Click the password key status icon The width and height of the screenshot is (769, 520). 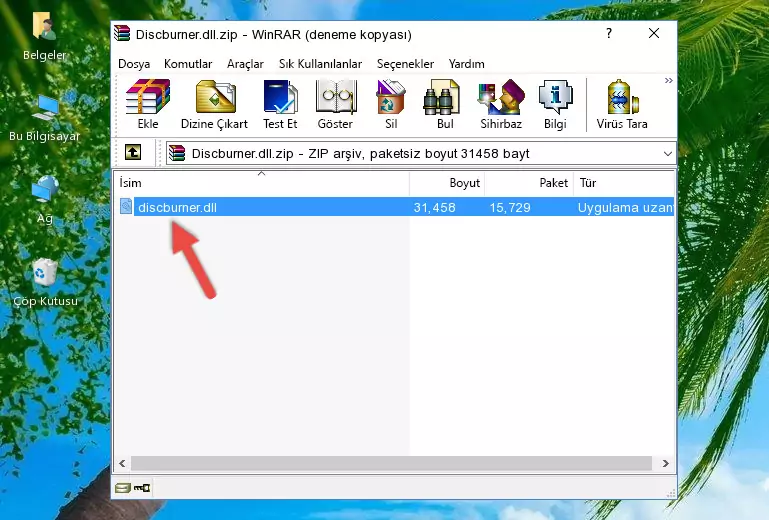[x=142, y=488]
